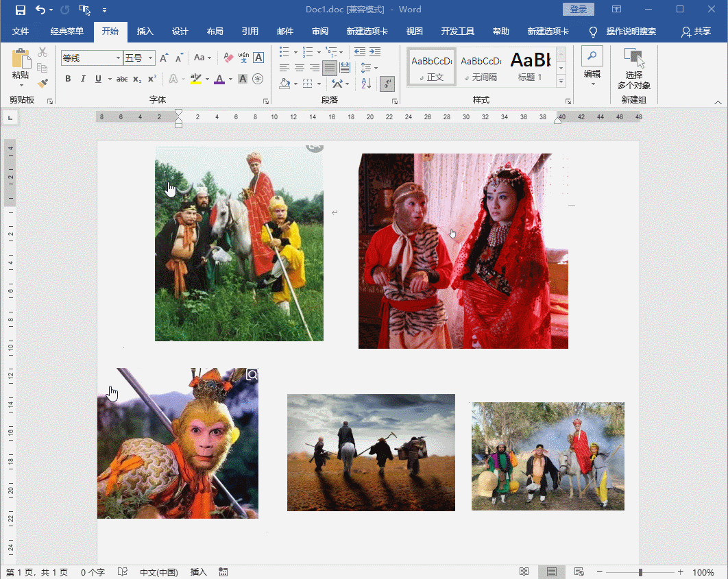Click the Paste clipboard icon

(21, 59)
